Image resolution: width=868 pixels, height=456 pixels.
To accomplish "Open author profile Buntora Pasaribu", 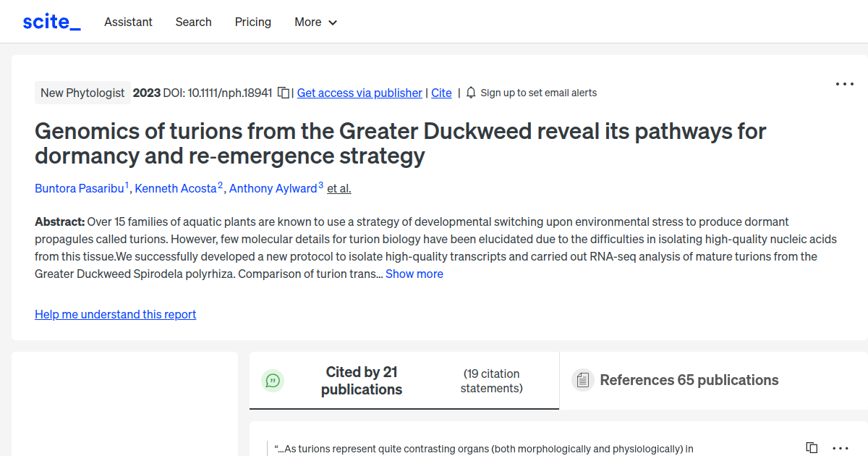I will pyautogui.click(x=80, y=188).
